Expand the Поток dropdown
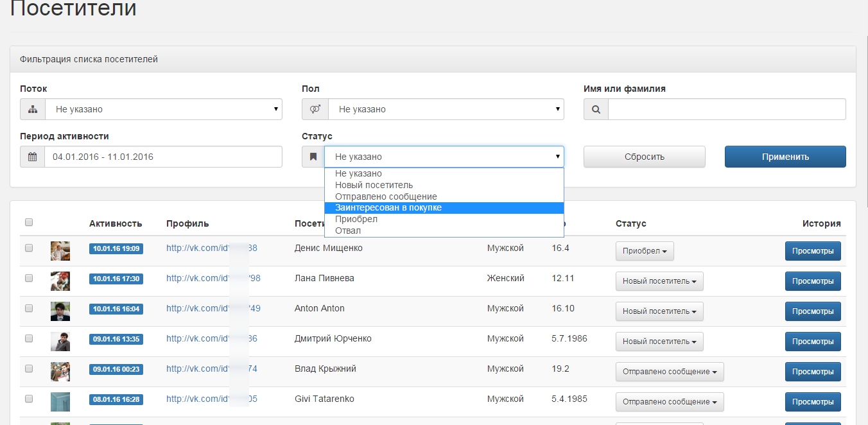Viewport: 868px width, 425px height. [x=164, y=109]
